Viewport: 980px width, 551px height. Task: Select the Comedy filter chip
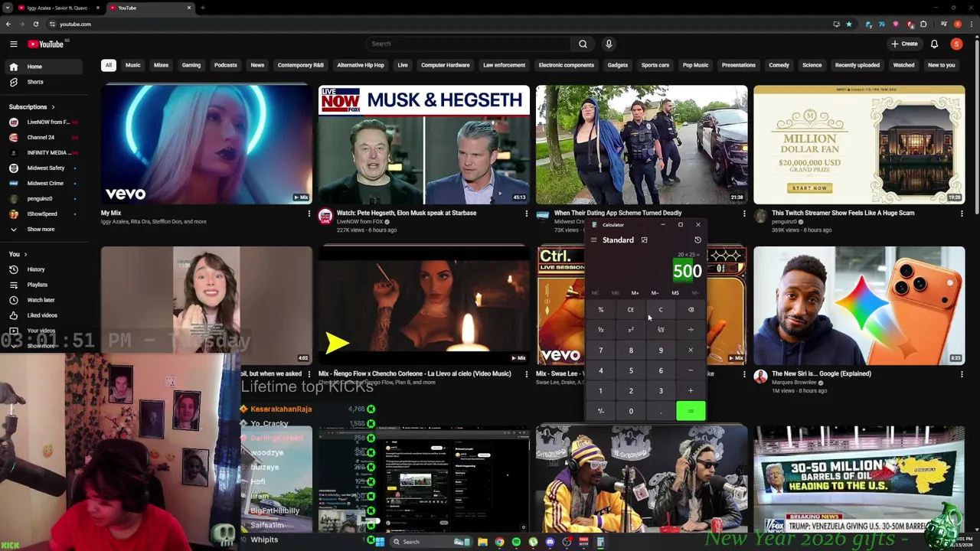coord(779,65)
